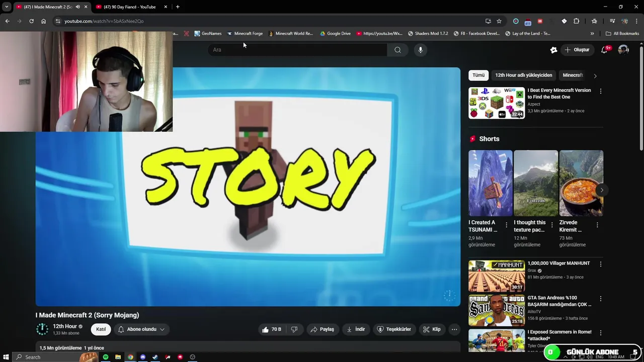Open 12th Hour channel avatar
The image size is (644, 362).
click(x=42, y=329)
